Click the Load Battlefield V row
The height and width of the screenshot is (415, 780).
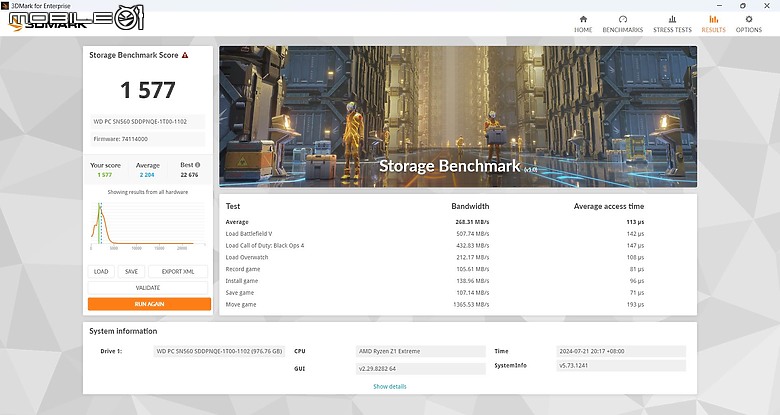pos(435,234)
